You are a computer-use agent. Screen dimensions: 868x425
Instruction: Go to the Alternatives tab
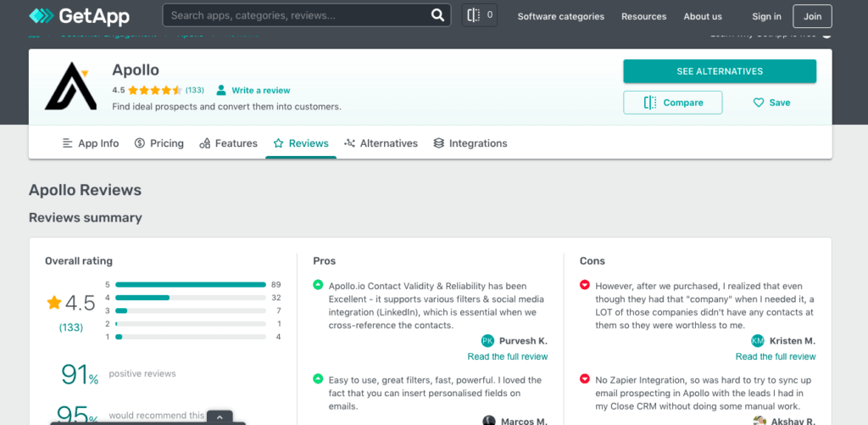[x=381, y=143]
